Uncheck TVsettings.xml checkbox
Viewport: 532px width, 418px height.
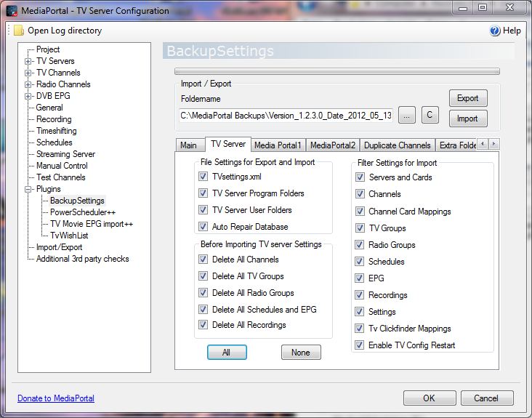point(203,177)
